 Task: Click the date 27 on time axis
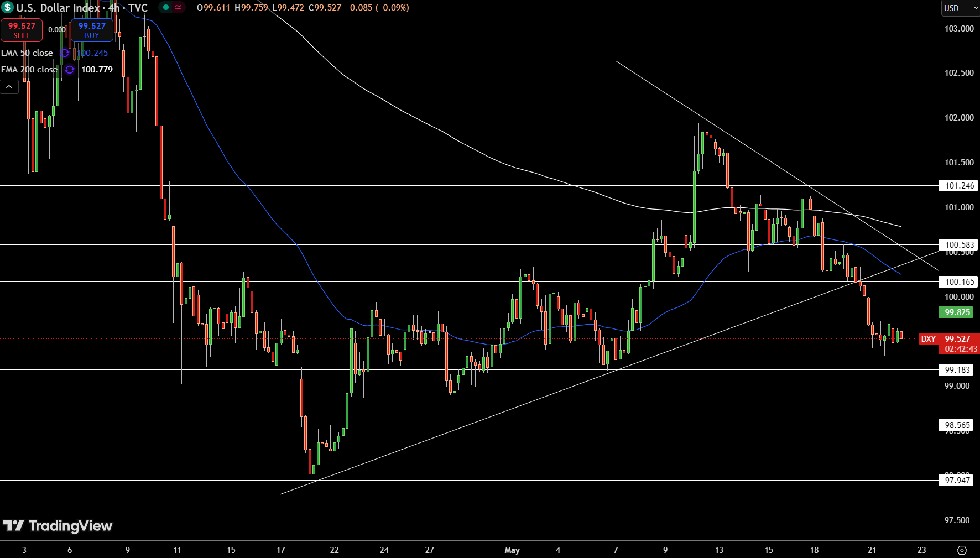pyautogui.click(x=429, y=550)
